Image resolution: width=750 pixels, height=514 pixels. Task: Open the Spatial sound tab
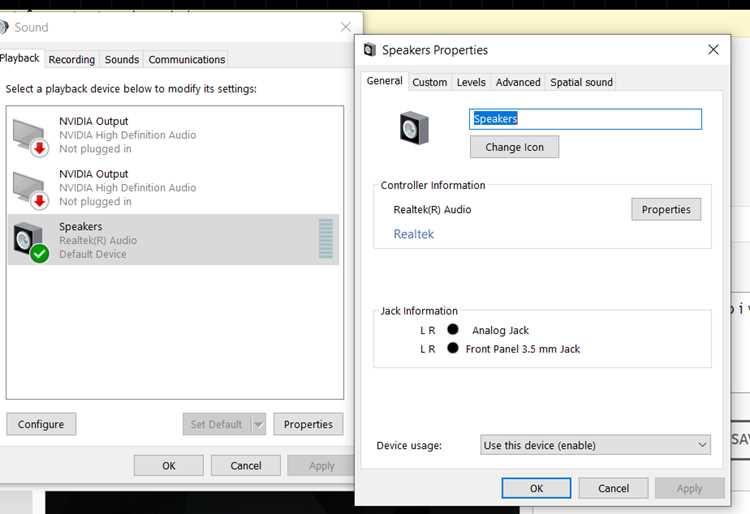(x=581, y=82)
